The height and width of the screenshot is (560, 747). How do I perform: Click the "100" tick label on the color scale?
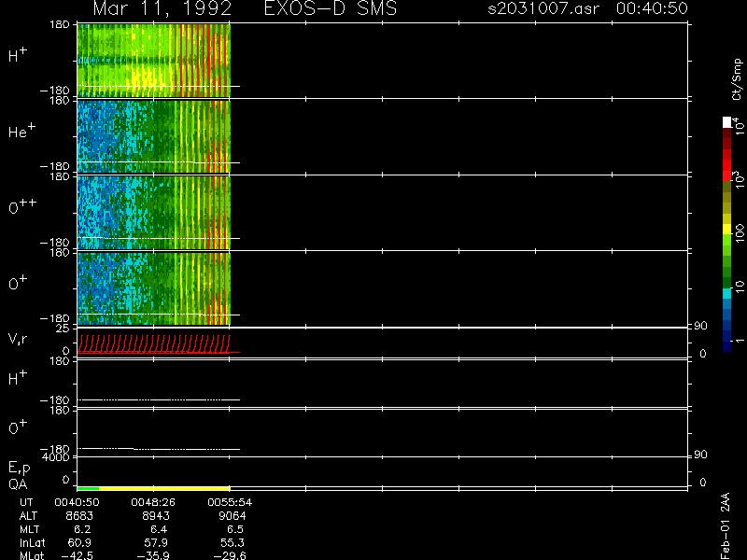pyautogui.click(x=740, y=234)
